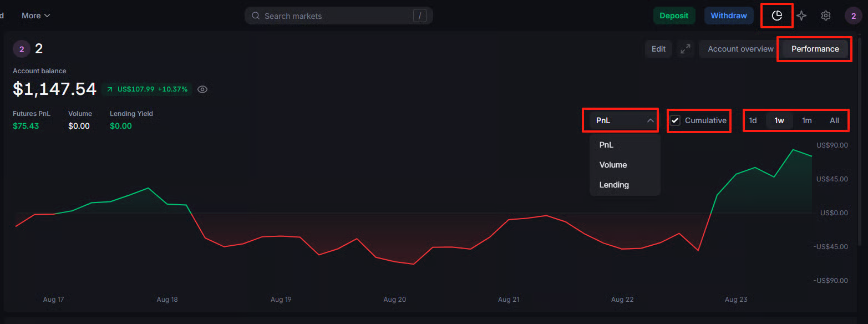Click the purple account badge beside name
This screenshot has height=324, width=868.
pos(22,49)
